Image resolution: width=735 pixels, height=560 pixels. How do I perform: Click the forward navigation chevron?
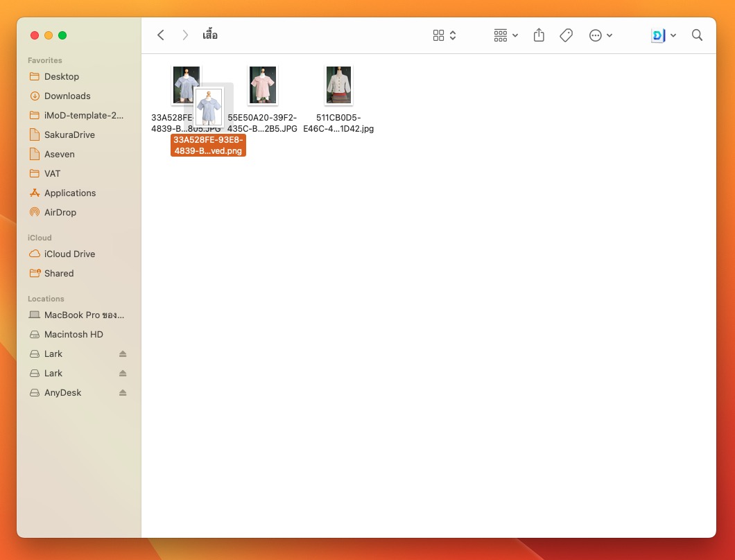tap(185, 35)
